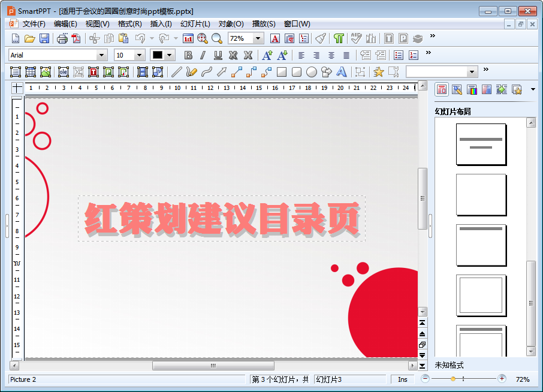Viewport: 543px width, 392px height.
Task: Save the presentation with the floppy disk icon
Action: [x=44, y=38]
